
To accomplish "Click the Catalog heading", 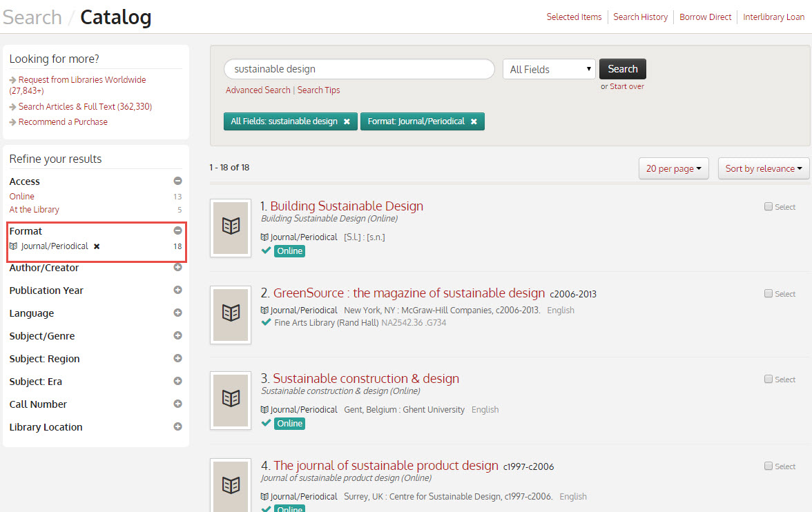I will pos(116,18).
